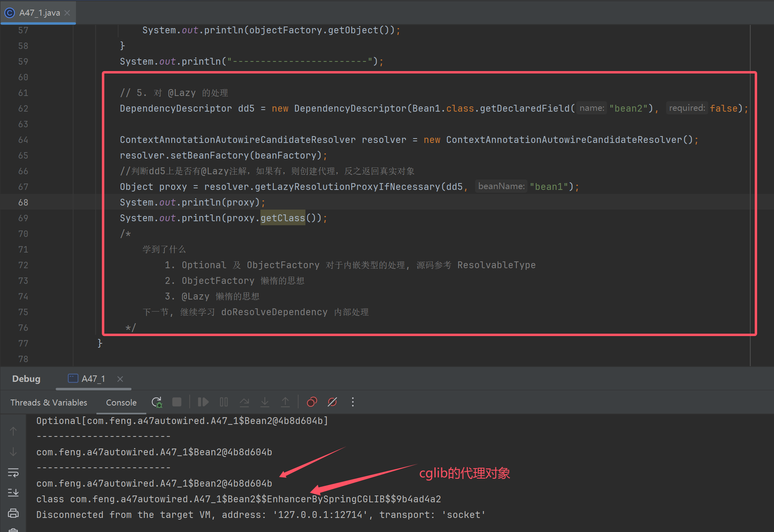
Task: Toggle soft-wrap in console
Action: pyautogui.click(x=13, y=473)
